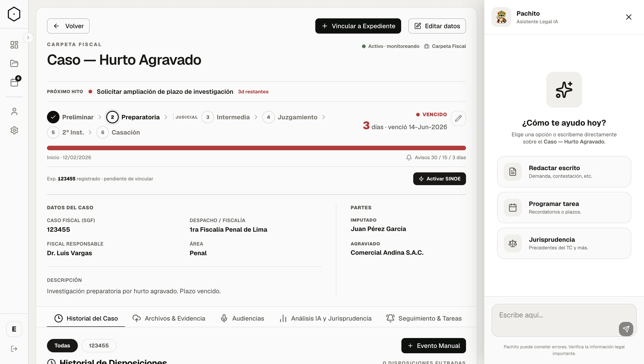
Task: Click the case description text
Action: [x=134, y=291]
